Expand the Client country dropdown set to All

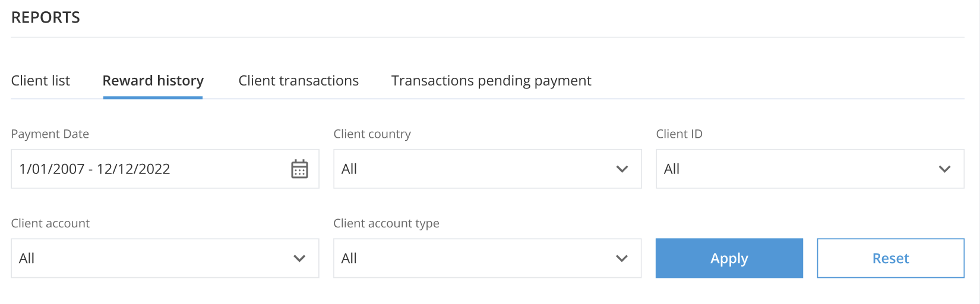coord(488,169)
